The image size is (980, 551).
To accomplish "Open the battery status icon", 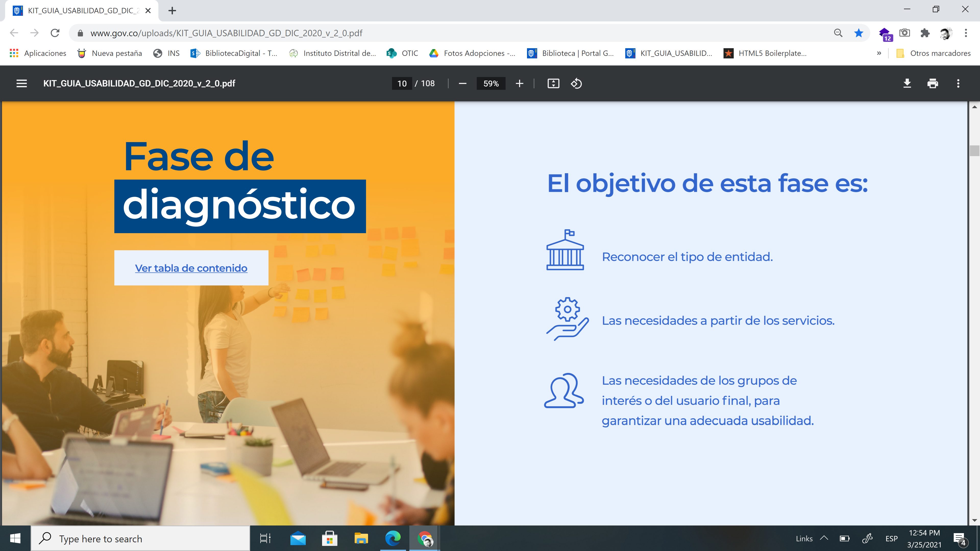I will click(844, 539).
